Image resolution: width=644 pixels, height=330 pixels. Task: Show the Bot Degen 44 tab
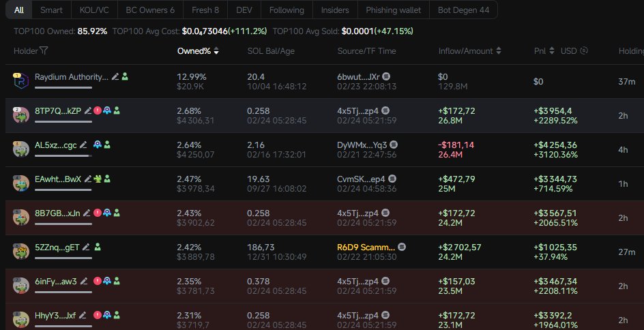[x=463, y=10]
